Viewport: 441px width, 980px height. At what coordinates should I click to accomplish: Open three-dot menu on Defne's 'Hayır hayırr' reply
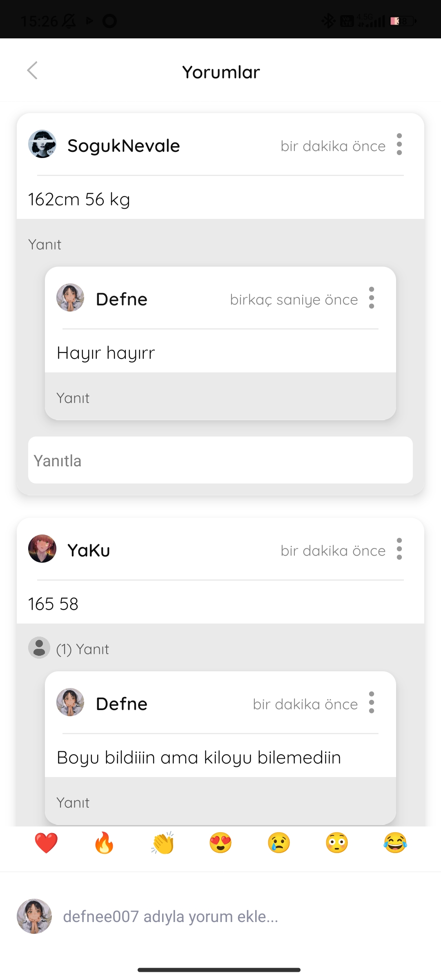tap(371, 298)
